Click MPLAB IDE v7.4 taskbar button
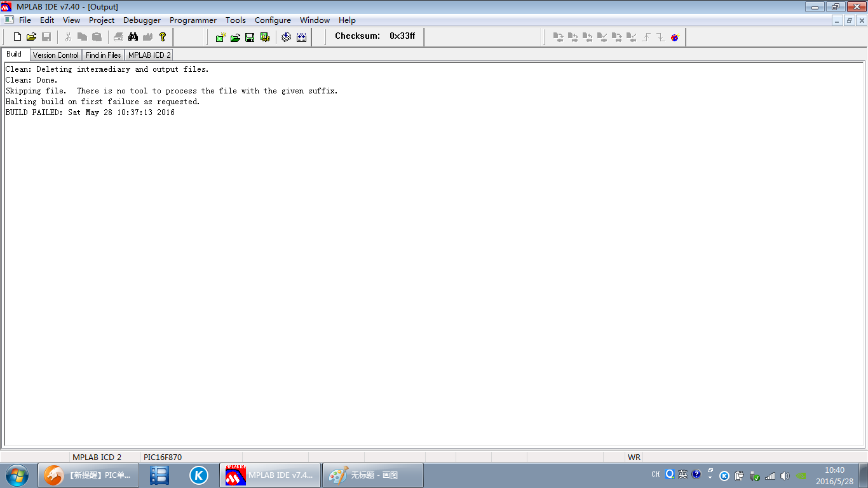The width and height of the screenshot is (868, 488). click(x=269, y=475)
